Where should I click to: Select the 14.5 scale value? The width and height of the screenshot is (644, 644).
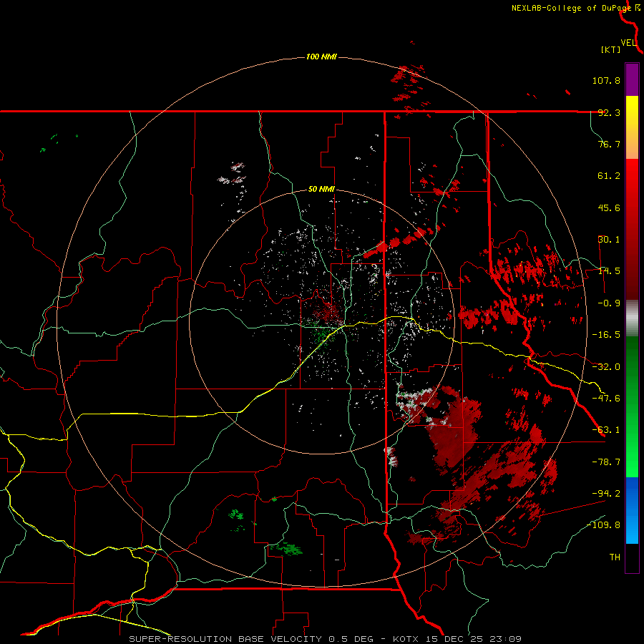pos(609,271)
